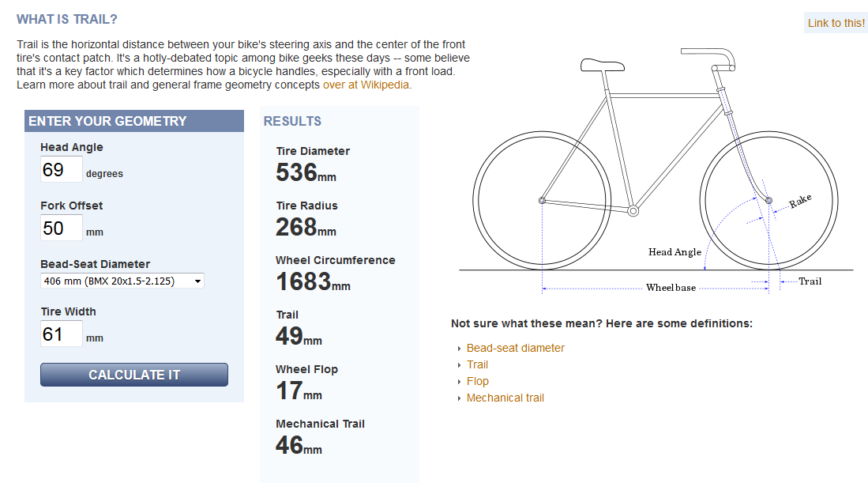Focus the Head Angle degrees field
The height and width of the screenshot is (483, 868).
pyautogui.click(x=62, y=169)
